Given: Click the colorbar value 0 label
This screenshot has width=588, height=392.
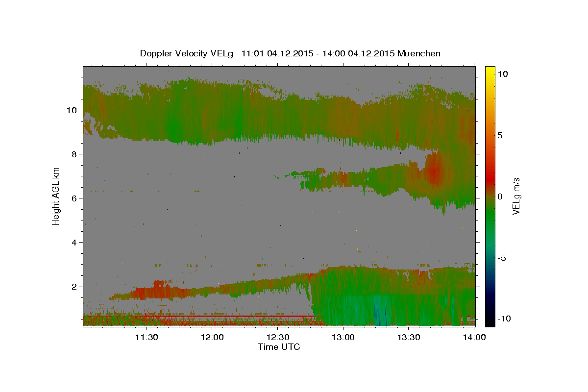Looking at the screenshot, I should click(500, 196).
